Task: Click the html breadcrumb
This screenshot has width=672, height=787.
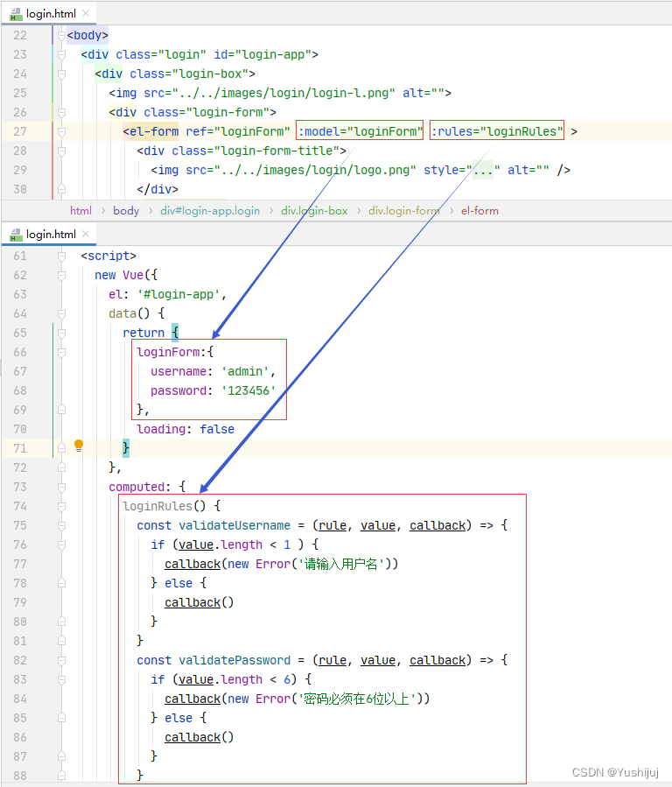Action: tap(80, 211)
